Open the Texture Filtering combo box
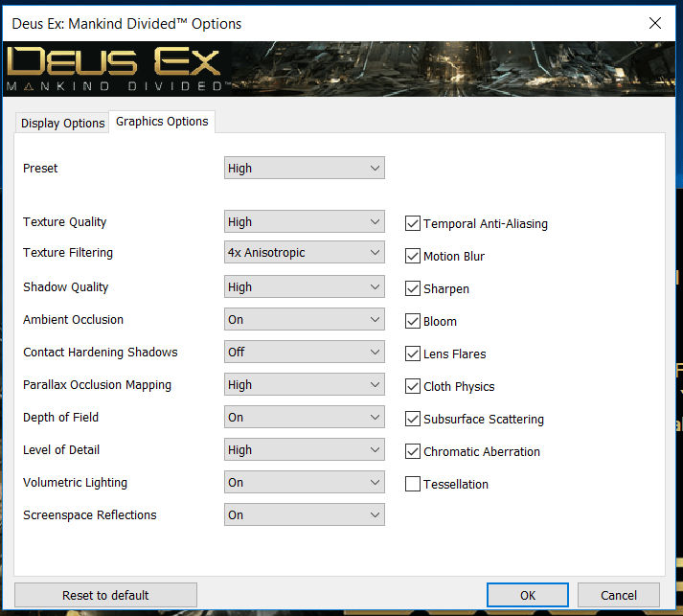The height and width of the screenshot is (616, 683). (304, 253)
